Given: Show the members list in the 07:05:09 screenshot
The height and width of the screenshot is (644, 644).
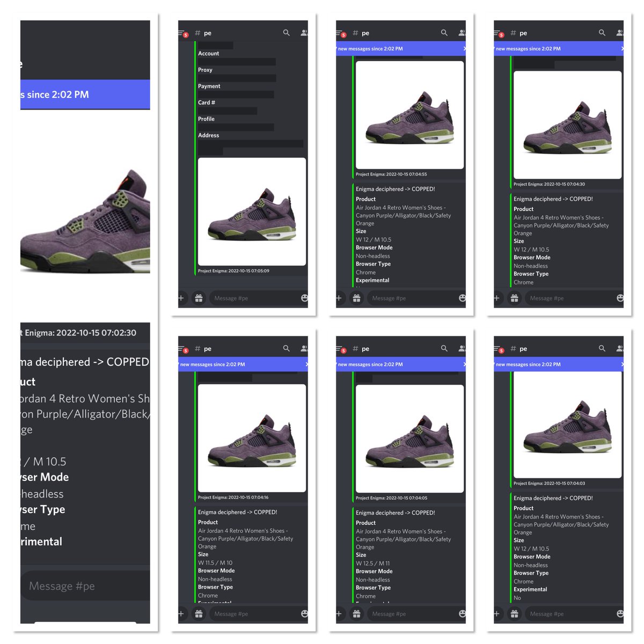Looking at the screenshot, I should pos(304,33).
